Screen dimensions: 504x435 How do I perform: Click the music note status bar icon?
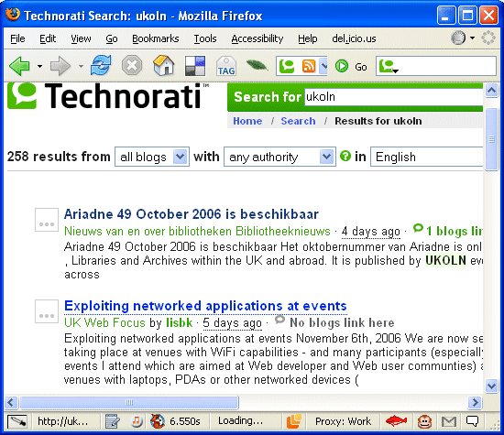click(137, 421)
